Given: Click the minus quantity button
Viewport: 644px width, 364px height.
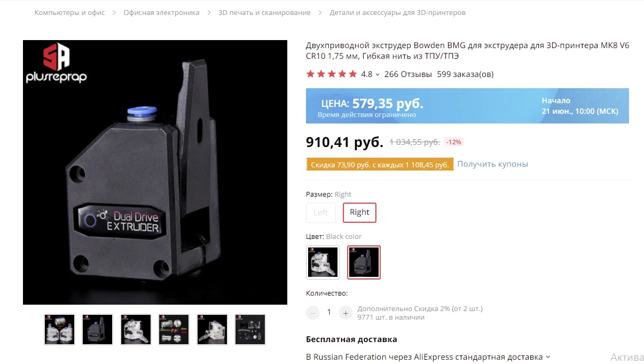Looking at the screenshot, I should (x=313, y=313).
